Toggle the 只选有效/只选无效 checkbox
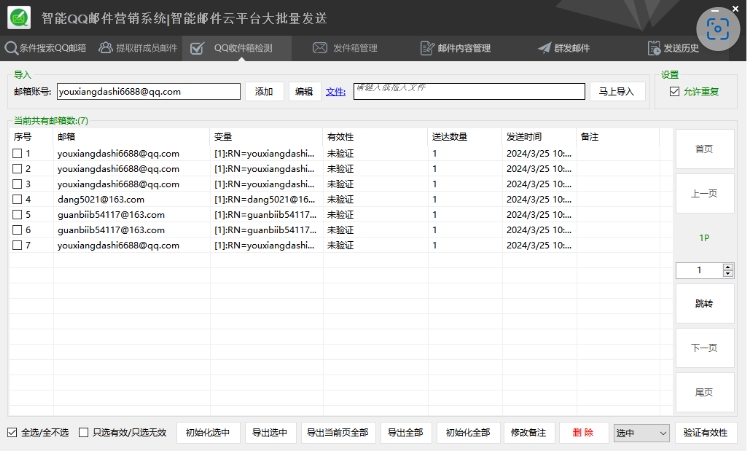Screen dimensions: 747x455 [x=83, y=432]
